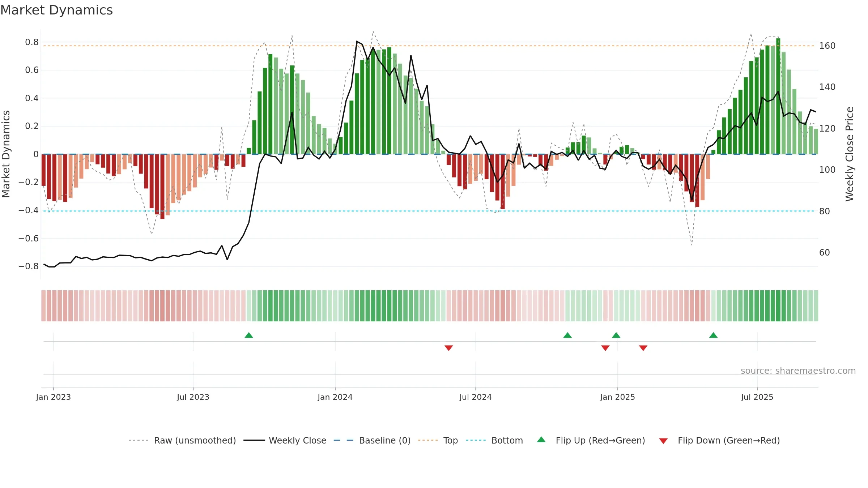Screen dimensions: 868x488
Task: Click the Weekly Close Price axis title
Action: coord(850,154)
